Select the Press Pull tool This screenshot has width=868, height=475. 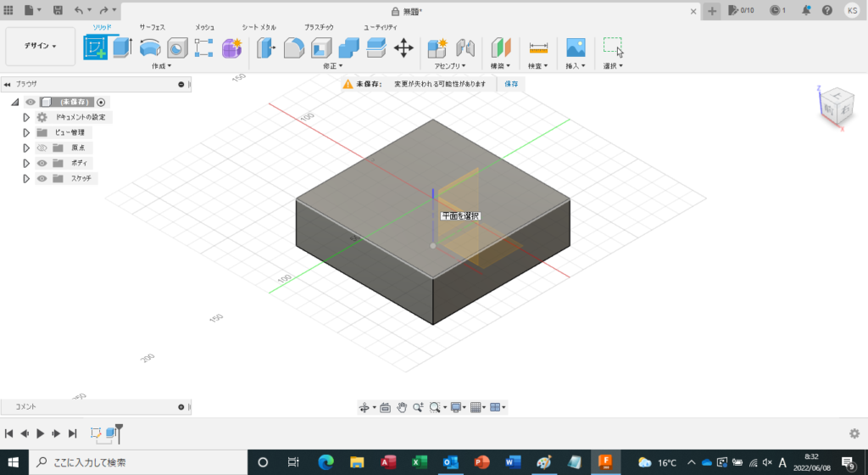click(x=265, y=48)
